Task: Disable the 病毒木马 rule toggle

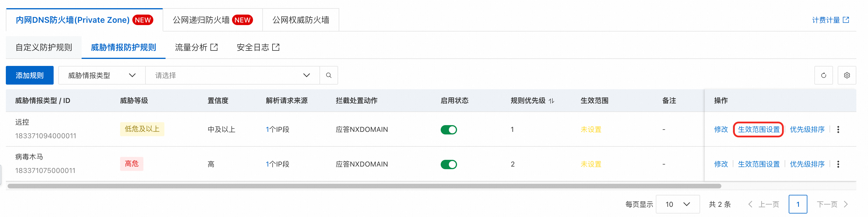Action: [x=449, y=164]
